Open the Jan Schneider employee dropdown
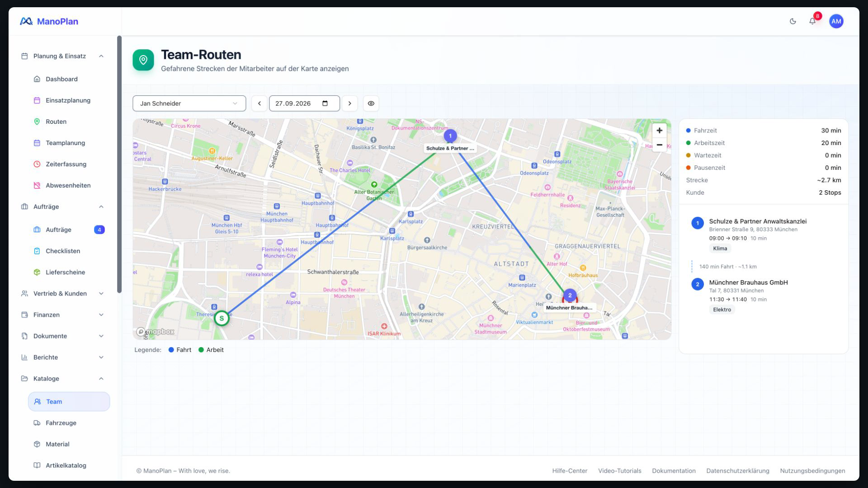868x488 pixels. click(189, 103)
